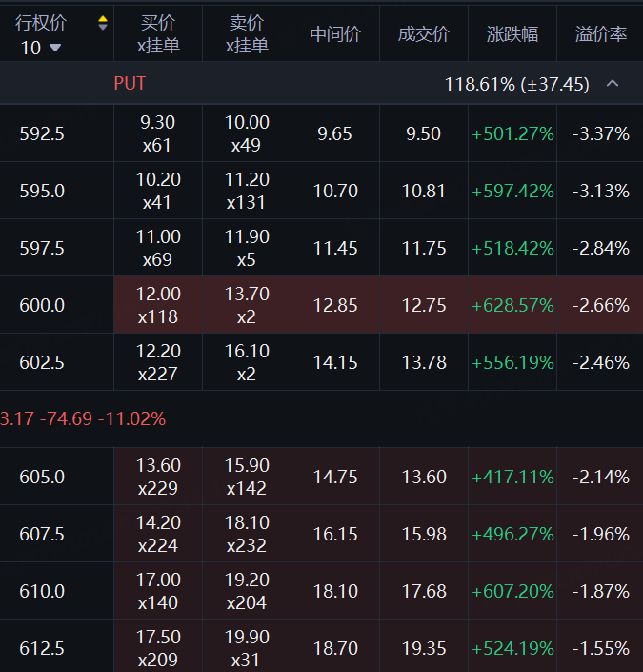Click bid price 13.60 x229 cell

coord(158,477)
